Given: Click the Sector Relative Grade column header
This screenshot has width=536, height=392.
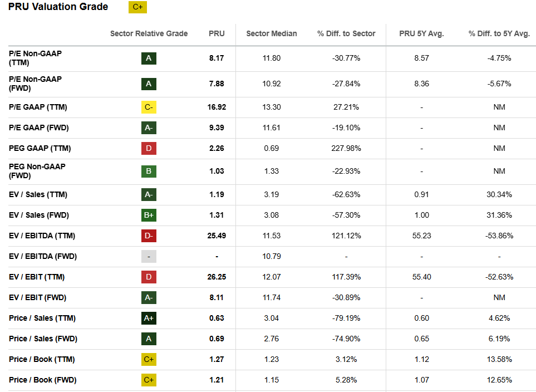Looking at the screenshot, I should coord(149,33).
